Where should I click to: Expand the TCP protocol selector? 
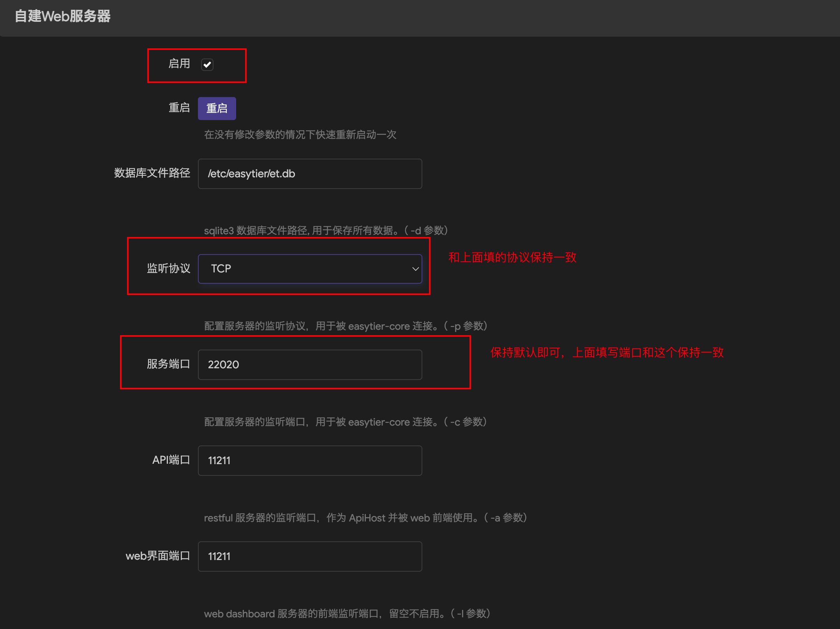click(x=310, y=269)
